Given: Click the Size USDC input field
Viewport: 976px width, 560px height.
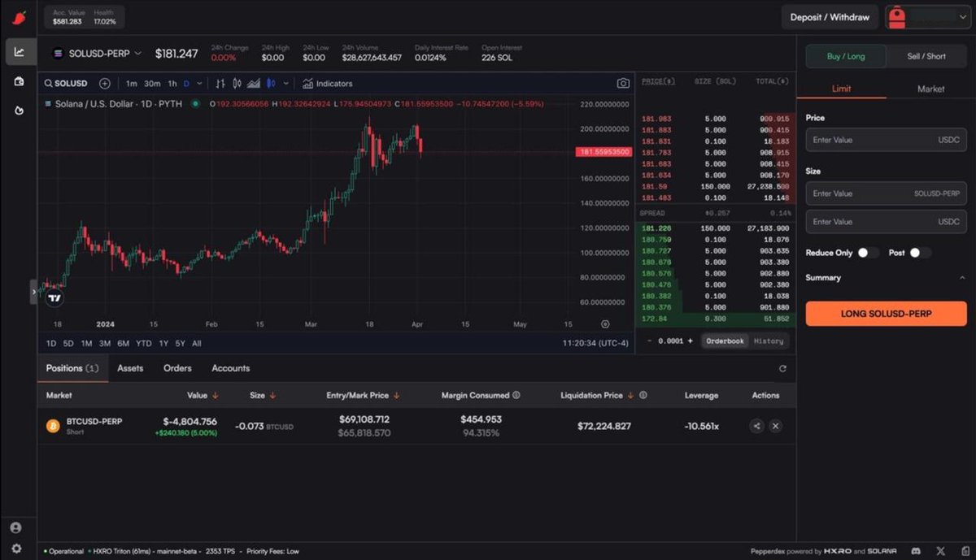Looking at the screenshot, I should (887, 221).
